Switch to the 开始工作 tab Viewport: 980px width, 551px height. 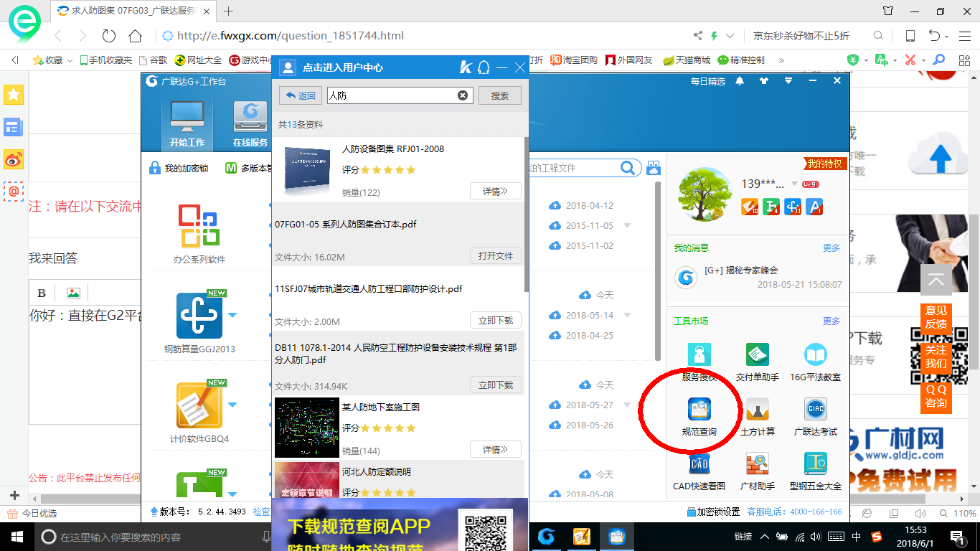tap(187, 123)
